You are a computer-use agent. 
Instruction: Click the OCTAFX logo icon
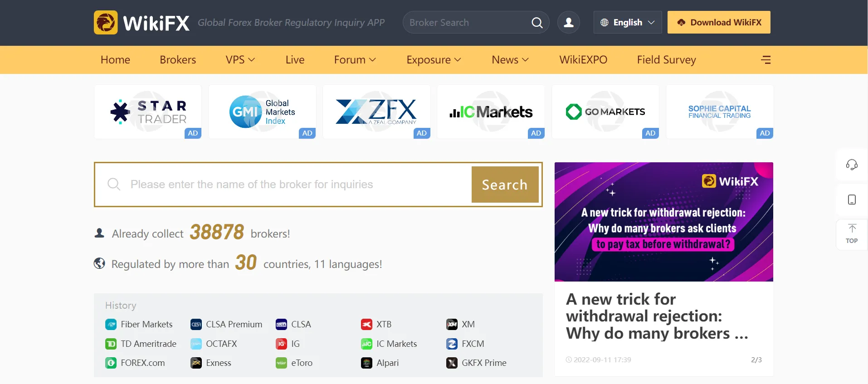tap(196, 344)
